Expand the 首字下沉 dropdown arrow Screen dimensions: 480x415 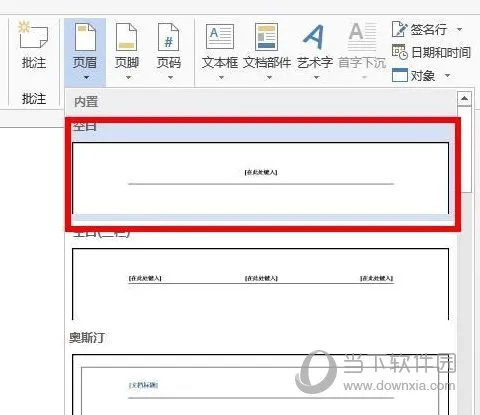point(364,77)
